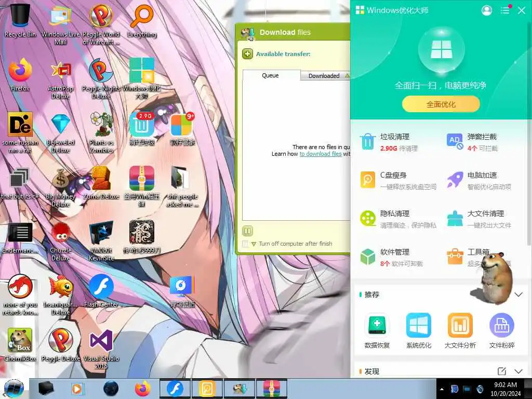Open 工具箱 toolbox in optimizer
The width and height of the screenshot is (532, 399).
click(468, 257)
